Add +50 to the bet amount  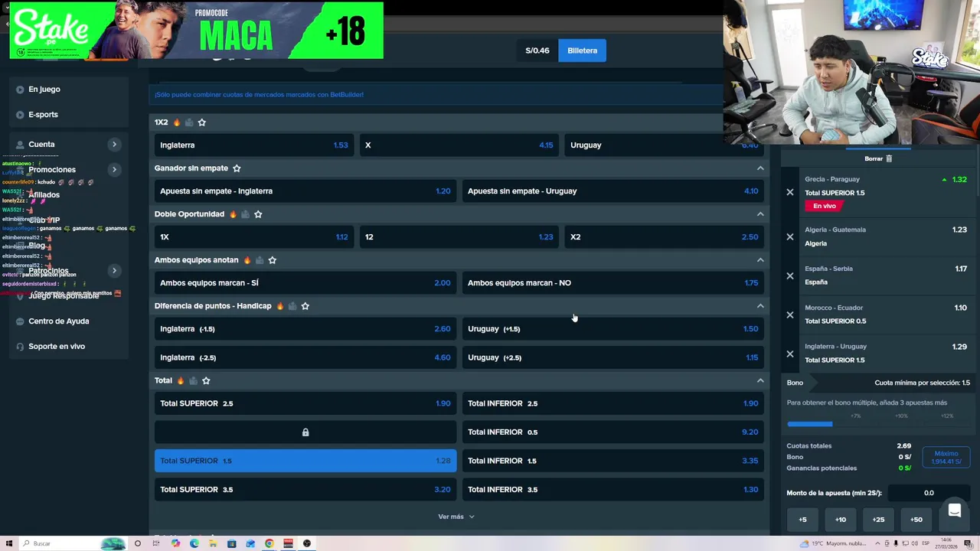click(x=916, y=520)
